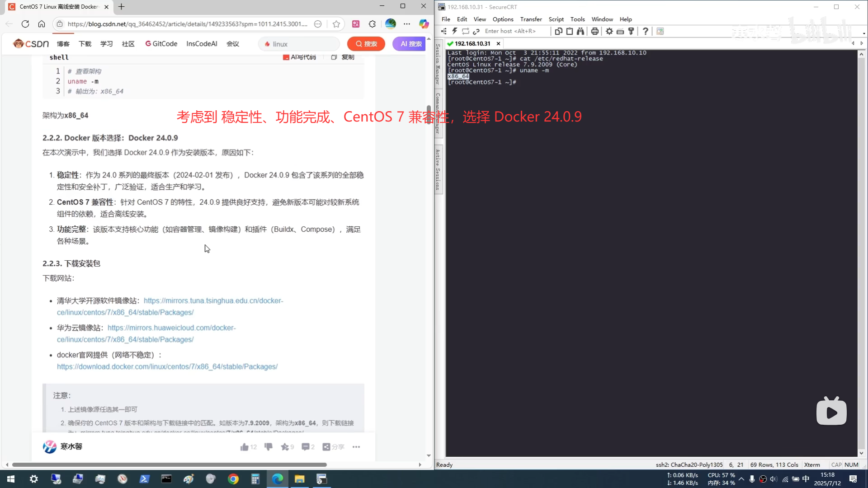The image size is (868, 488).
Task: Click the orange 搜索 search button
Action: (x=366, y=44)
